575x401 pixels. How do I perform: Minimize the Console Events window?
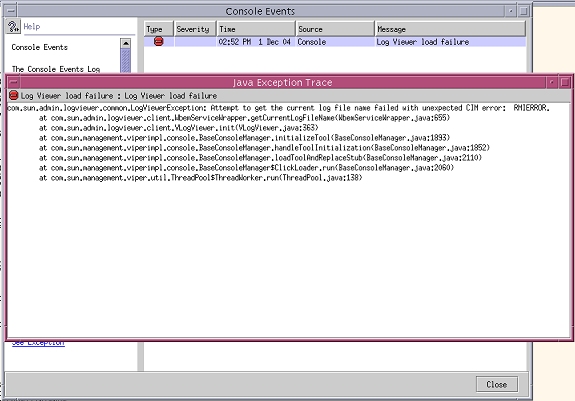click(510, 11)
